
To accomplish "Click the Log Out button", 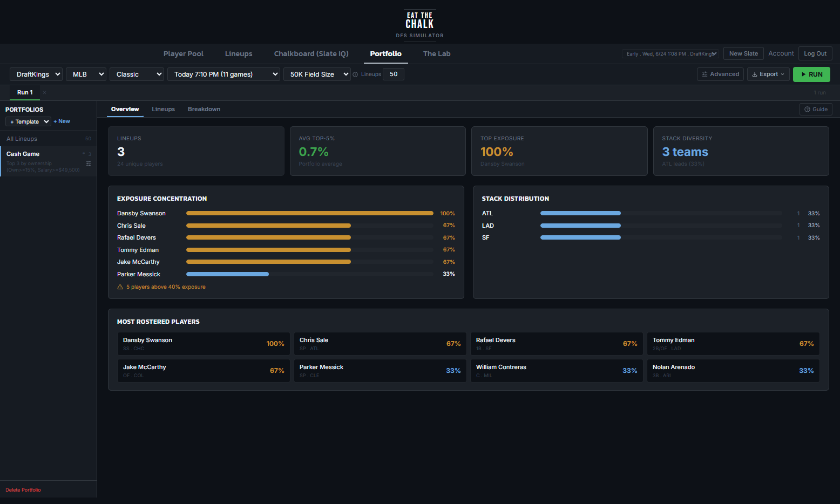I will [x=815, y=53].
